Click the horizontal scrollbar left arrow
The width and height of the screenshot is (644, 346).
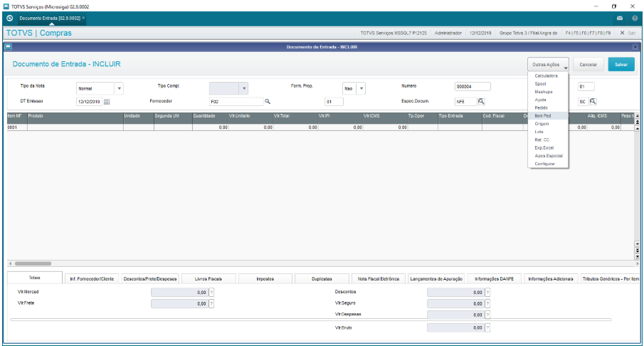point(10,263)
